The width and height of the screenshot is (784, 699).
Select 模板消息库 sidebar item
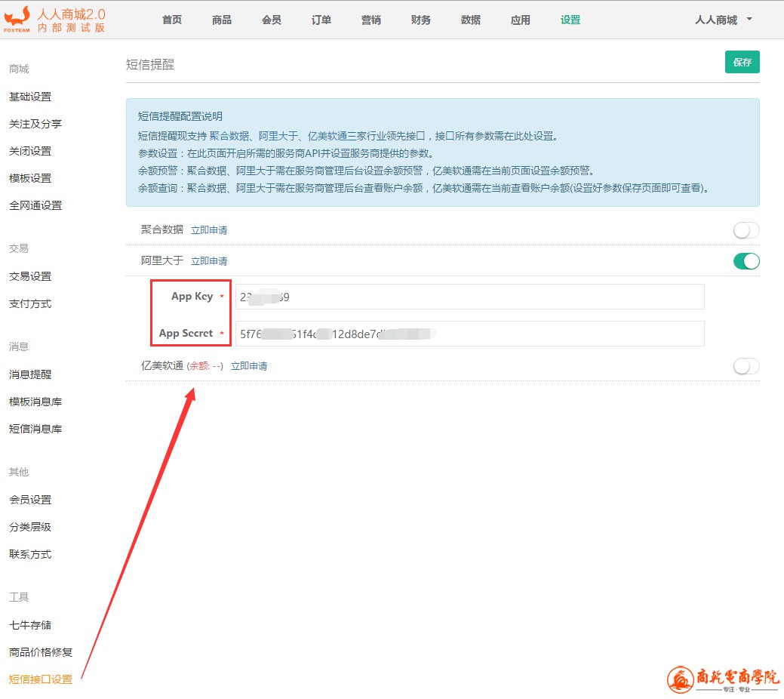pyautogui.click(x=35, y=402)
